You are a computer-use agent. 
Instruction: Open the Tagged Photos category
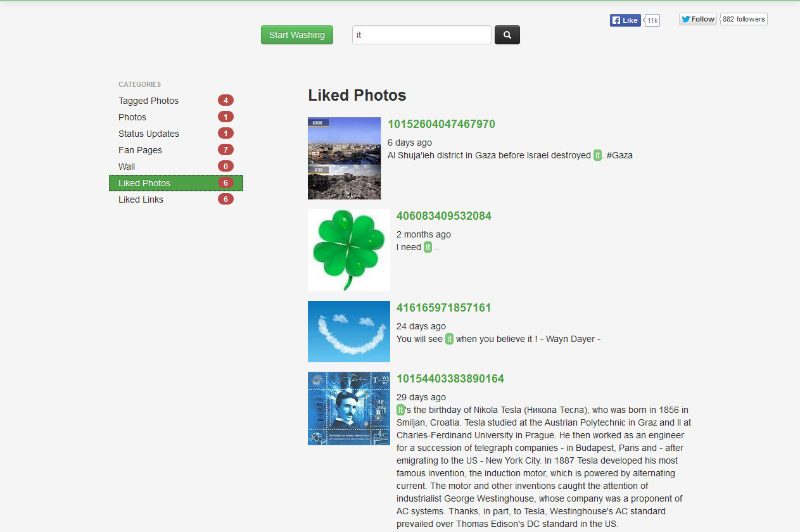pos(148,101)
